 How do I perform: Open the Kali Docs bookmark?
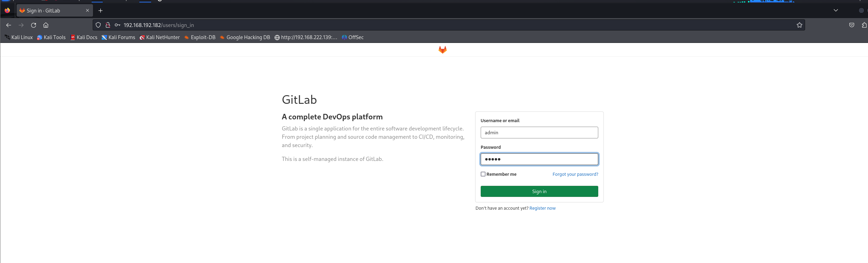[x=84, y=37]
